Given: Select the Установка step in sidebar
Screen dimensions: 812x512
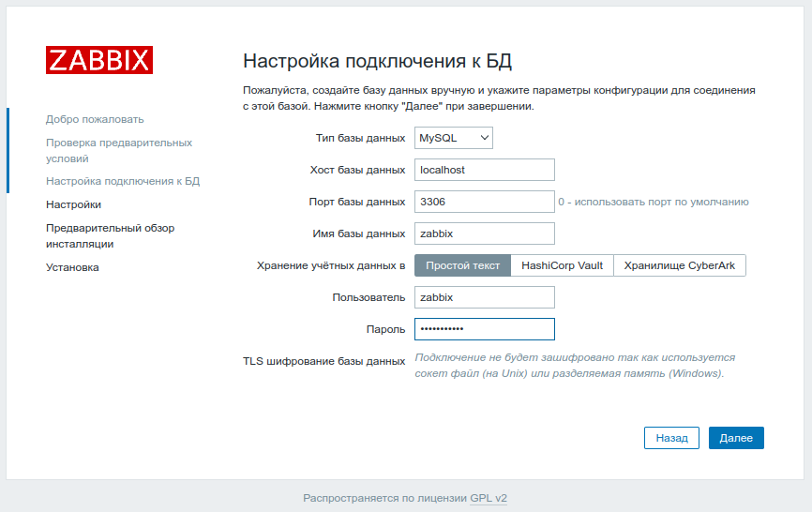Looking at the screenshot, I should (x=72, y=267).
